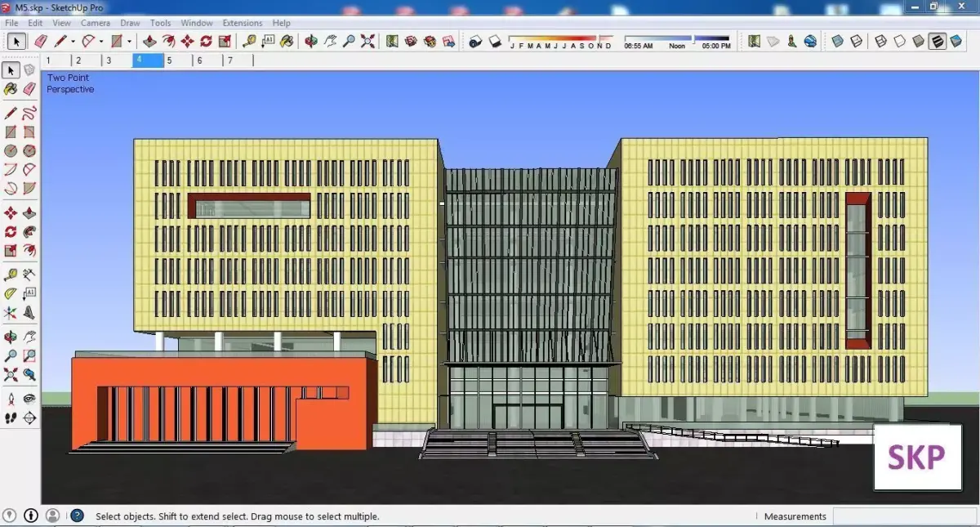Enable X-Ray face style
The height and width of the screenshot is (527, 980).
click(x=837, y=41)
